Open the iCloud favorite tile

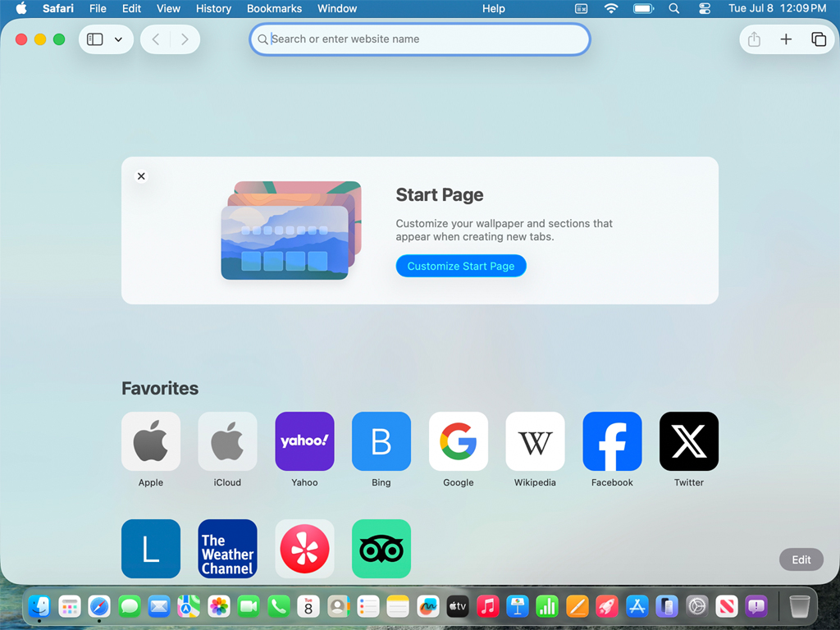(x=227, y=441)
